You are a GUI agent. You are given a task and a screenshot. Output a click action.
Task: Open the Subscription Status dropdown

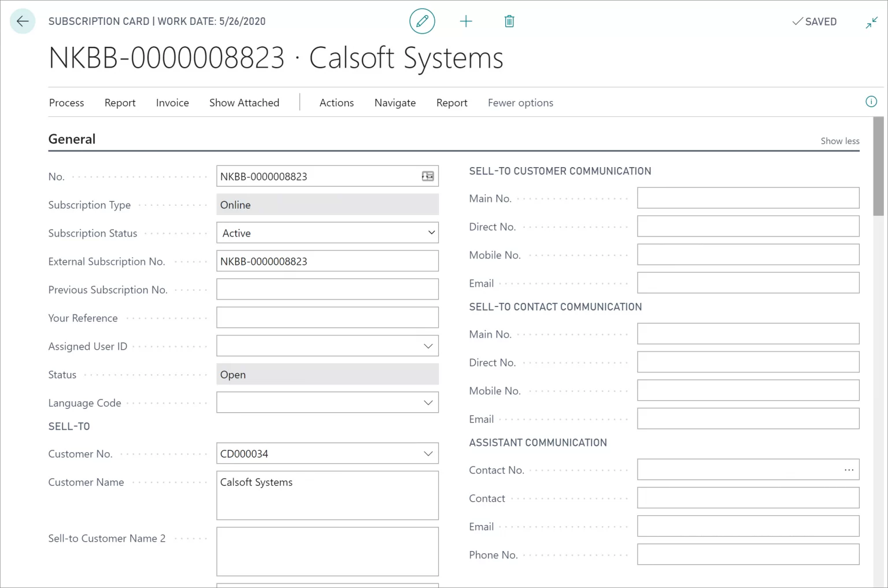(x=431, y=232)
